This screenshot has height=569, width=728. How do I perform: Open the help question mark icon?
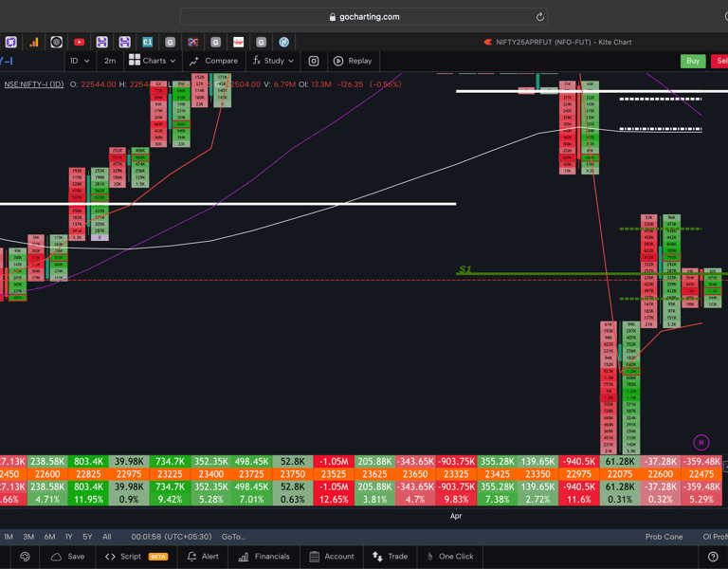pos(713,557)
